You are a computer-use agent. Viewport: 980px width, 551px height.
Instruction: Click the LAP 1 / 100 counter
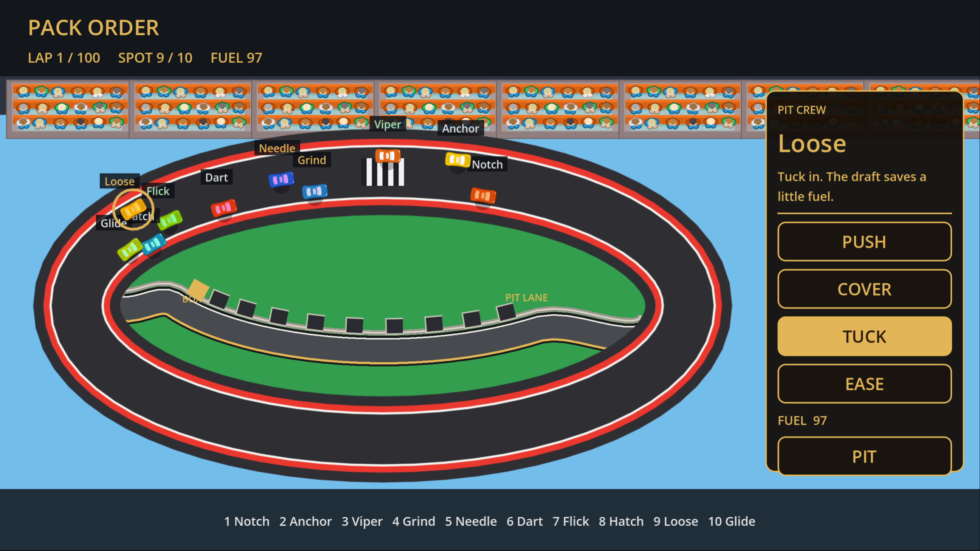point(64,58)
